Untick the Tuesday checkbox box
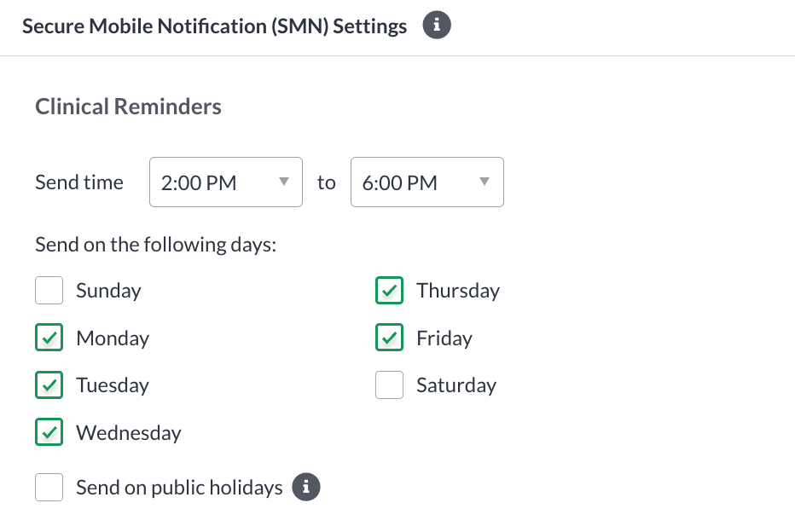The image size is (795, 532). click(49, 385)
